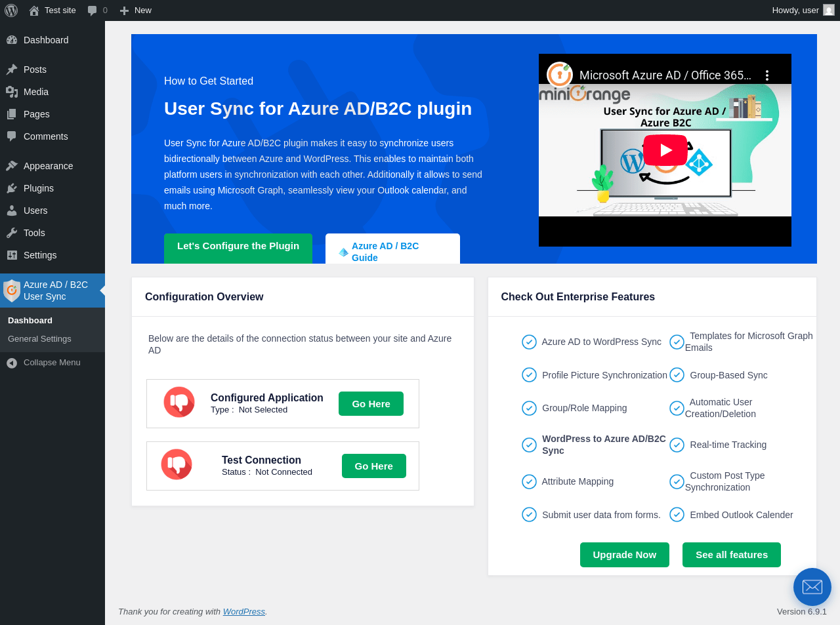The image size is (840, 625).
Task: Click the Plugins plug icon
Action: click(12, 188)
